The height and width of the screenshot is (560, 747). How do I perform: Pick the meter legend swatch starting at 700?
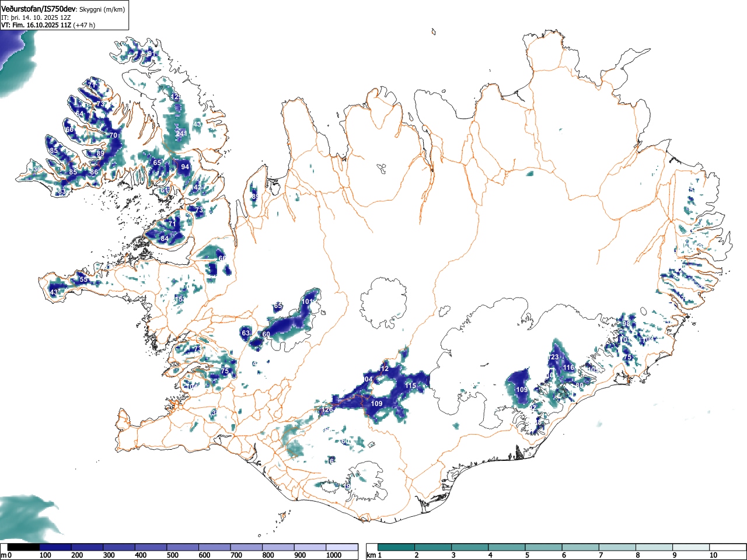coord(246,547)
